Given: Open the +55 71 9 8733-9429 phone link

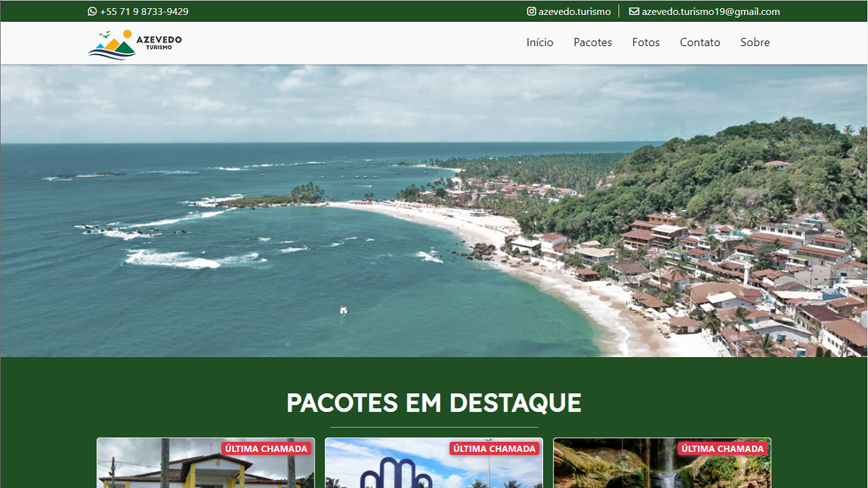Looking at the screenshot, I should click(x=144, y=12).
